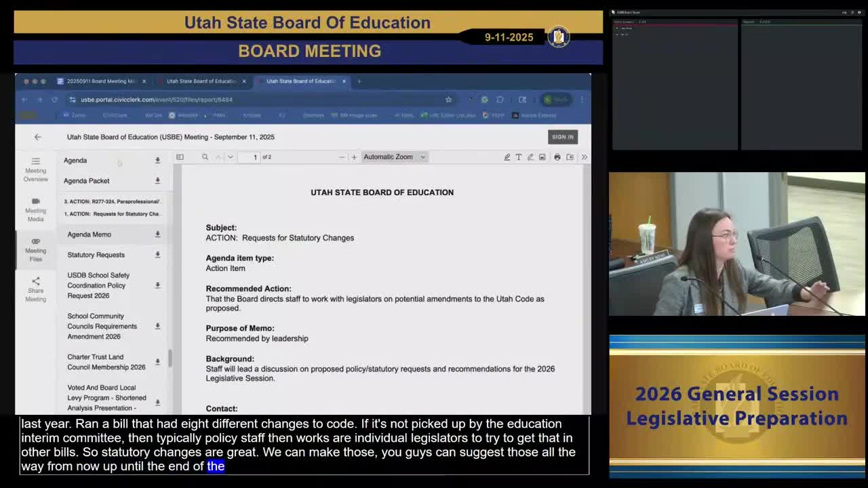Screen dimensions: 868x488
Task: Open the Agenda Packet file
Action: 86,181
